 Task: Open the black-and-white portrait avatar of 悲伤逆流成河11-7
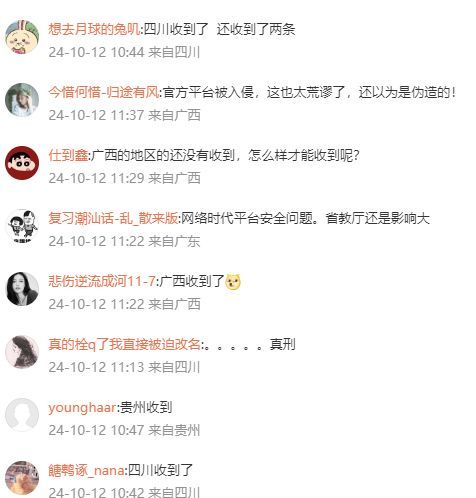(22, 289)
